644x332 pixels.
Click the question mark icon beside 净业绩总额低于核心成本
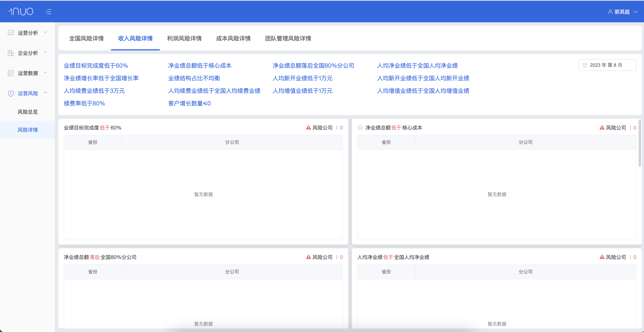tap(360, 128)
